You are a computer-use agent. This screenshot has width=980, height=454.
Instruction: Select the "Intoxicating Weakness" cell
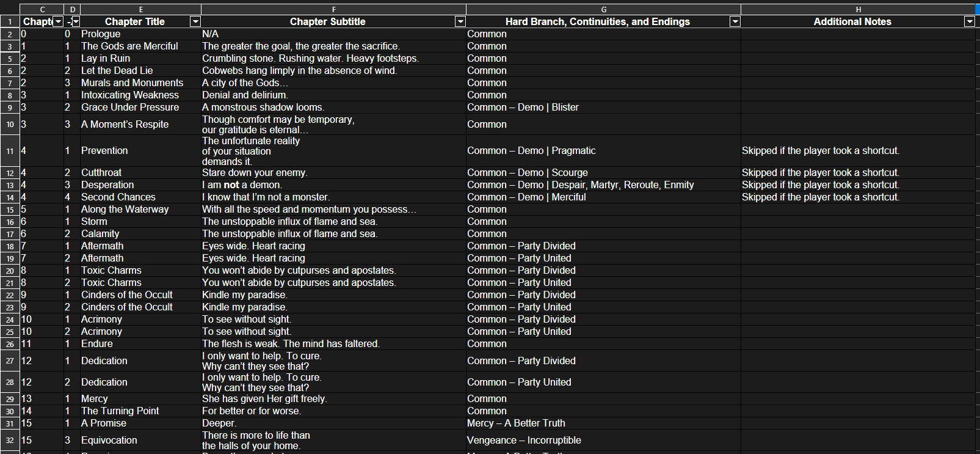click(141, 95)
